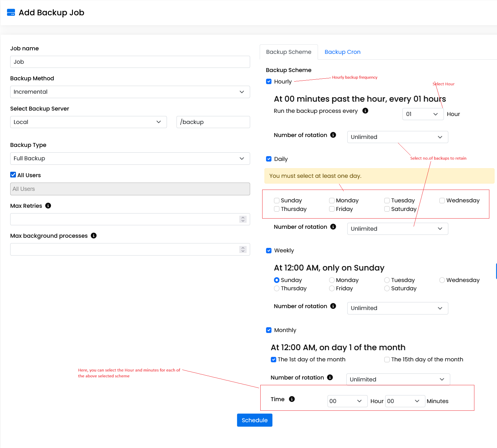497x448 pixels.
Task: Click the Weekly Number of rotation info icon
Action: [333, 306]
